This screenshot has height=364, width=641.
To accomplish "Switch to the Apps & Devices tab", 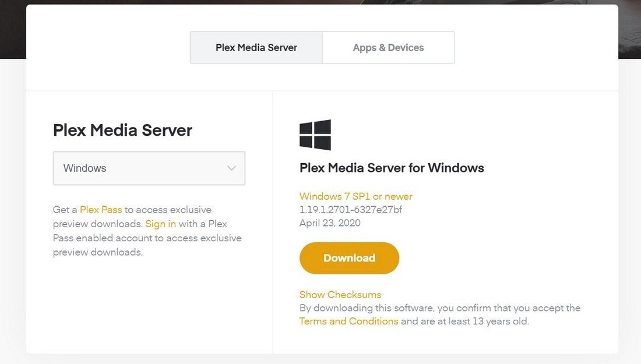I will coord(388,47).
